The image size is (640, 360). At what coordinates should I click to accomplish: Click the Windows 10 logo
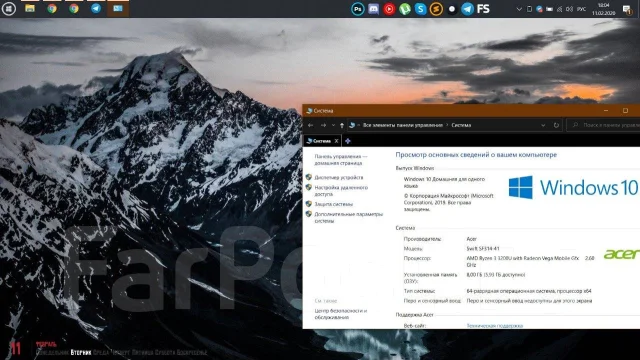tap(573, 187)
